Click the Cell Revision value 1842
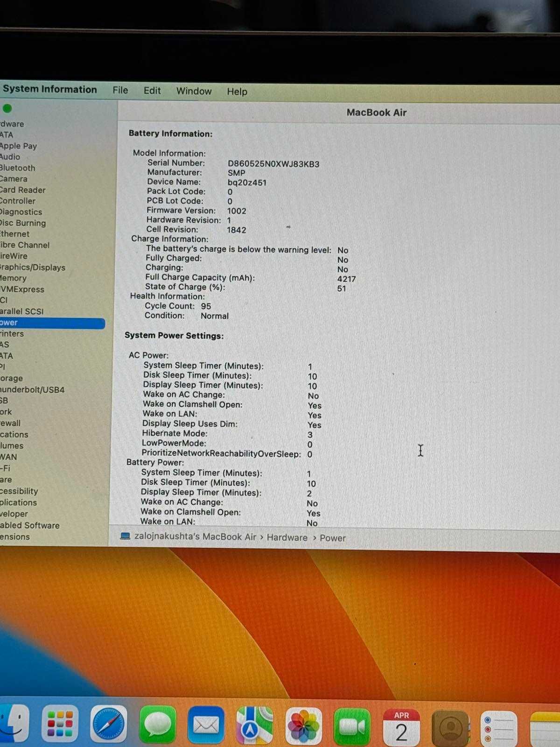The height and width of the screenshot is (747, 560). click(236, 230)
